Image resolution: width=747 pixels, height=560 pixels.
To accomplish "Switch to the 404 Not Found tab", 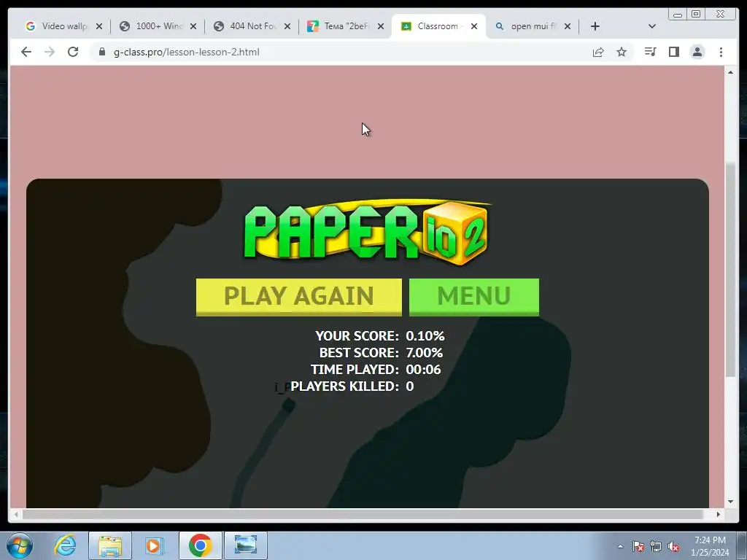I will 247,26.
